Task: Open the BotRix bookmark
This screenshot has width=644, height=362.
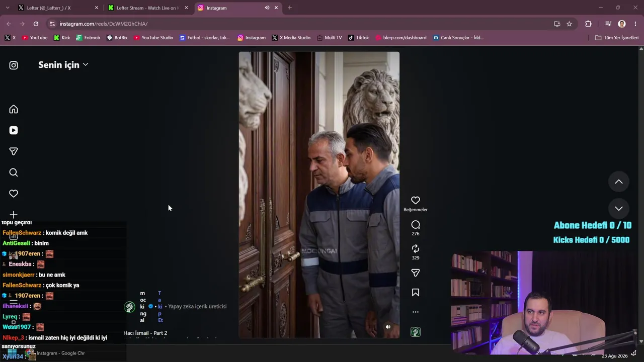Action: 117,38
